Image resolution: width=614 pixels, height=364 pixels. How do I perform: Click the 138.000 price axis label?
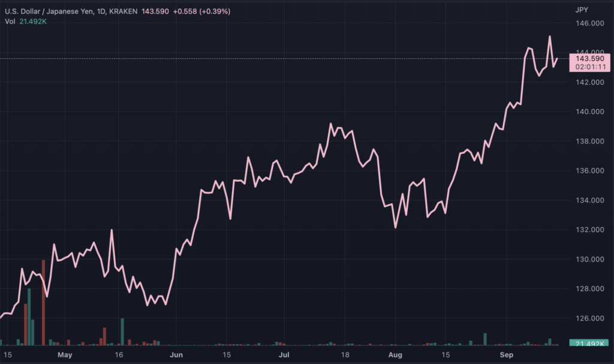[590, 141]
